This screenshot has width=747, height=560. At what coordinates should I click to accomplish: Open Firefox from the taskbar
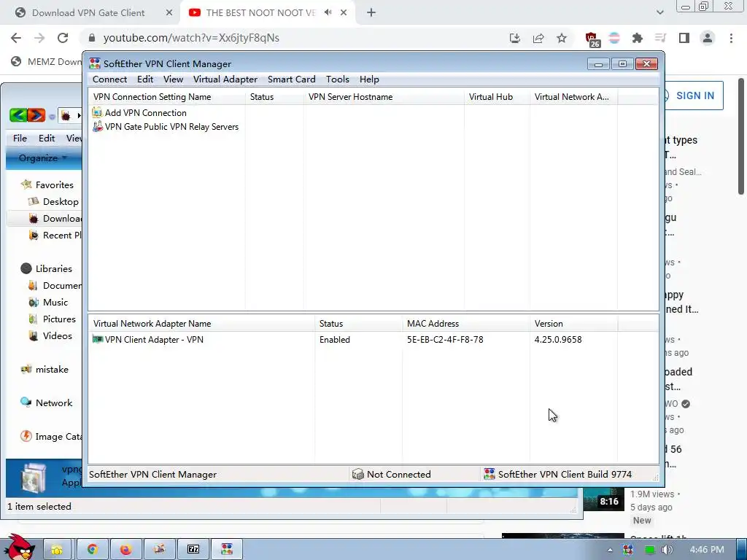pyautogui.click(x=126, y=550)
